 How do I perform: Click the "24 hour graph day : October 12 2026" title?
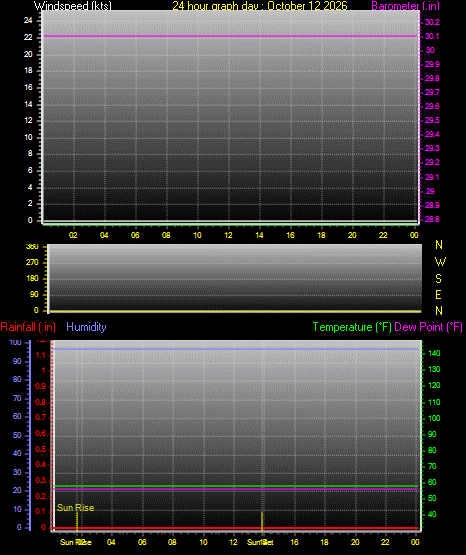260,6
